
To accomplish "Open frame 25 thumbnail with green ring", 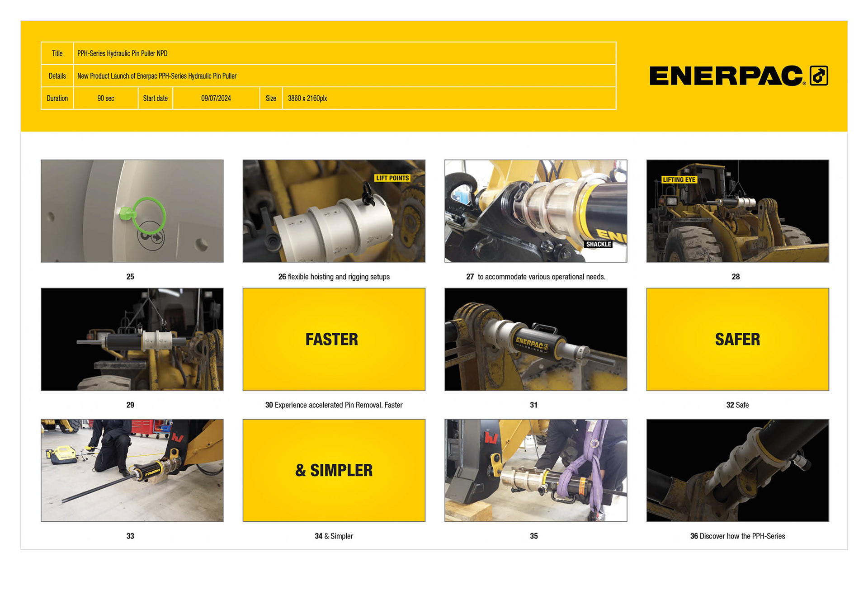I will 132,211.
